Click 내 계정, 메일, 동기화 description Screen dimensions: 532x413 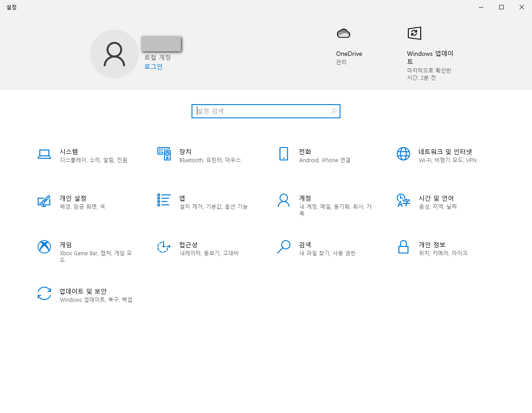[x=335, y=210]
